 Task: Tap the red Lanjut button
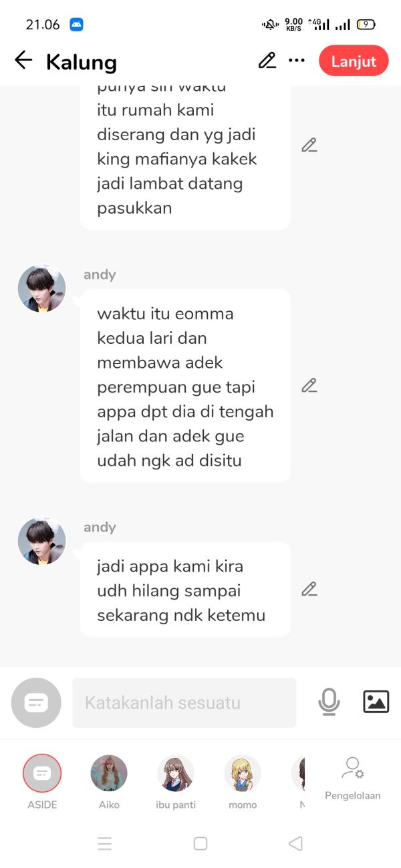coord(354,61)
